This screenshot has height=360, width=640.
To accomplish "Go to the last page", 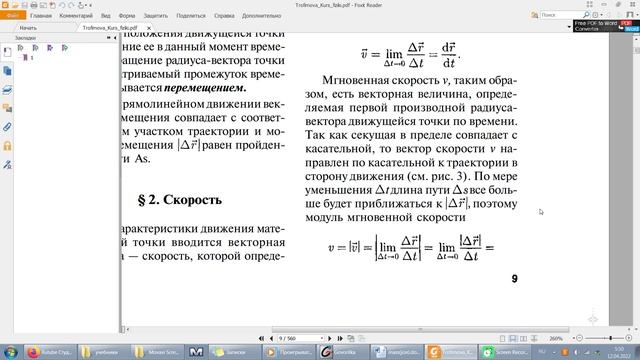I will [x=340, y=338].
